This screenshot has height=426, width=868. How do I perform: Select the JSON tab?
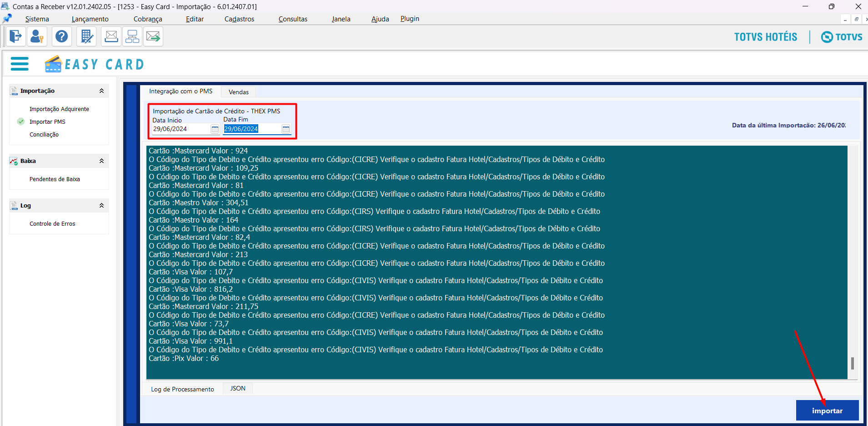pyautogui.click(x=238, y=388)
